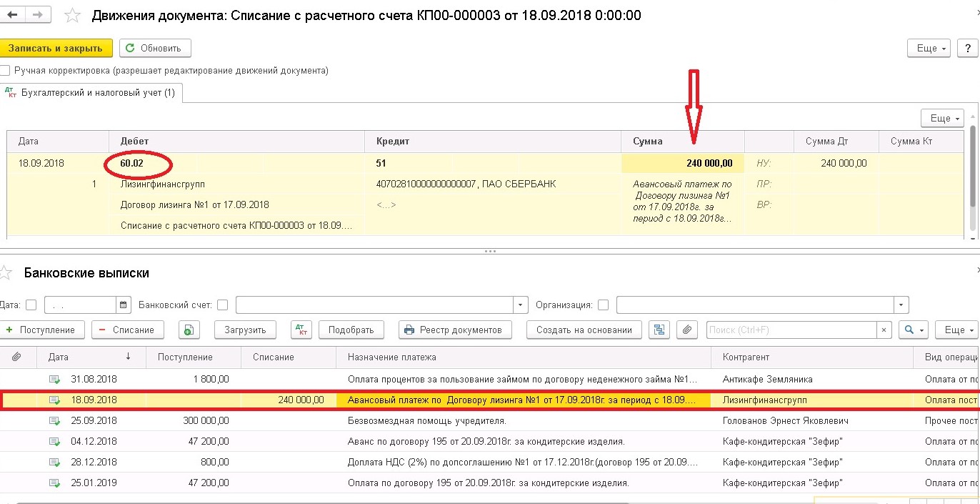
Task: Add the document to favorites with the star
Action: pos(72,14)
